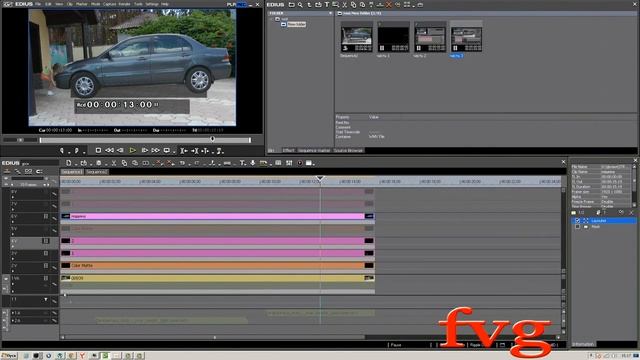Viewport: 640px width, 360px height.
Task: Click the red Delete X icon in bin
Action: 389,5
